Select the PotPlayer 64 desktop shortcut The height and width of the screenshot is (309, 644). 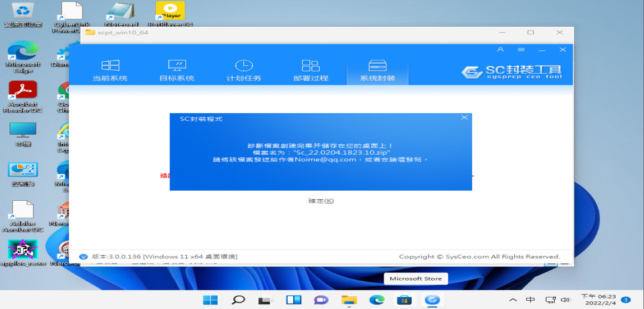(170, 14)
